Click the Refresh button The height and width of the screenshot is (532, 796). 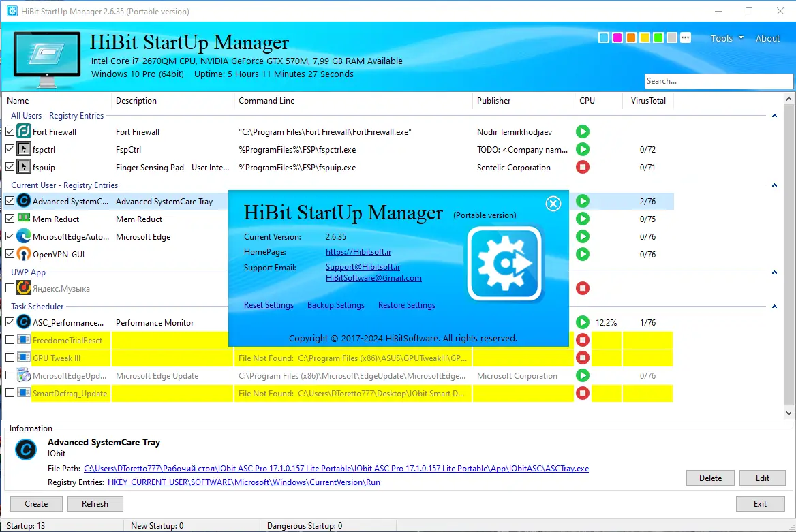click(x=95, y=503)
